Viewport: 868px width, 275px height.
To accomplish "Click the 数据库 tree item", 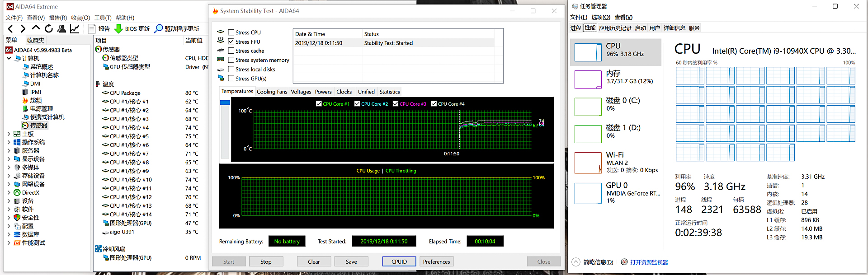I will point(27,234).
